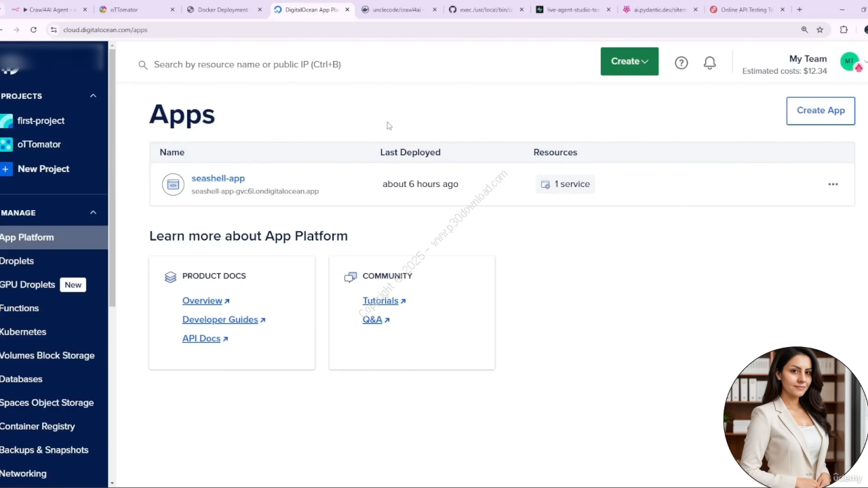Click the 1 service resource badge
Viewport: 868px width, 488px height.
(x=565, y=184)
